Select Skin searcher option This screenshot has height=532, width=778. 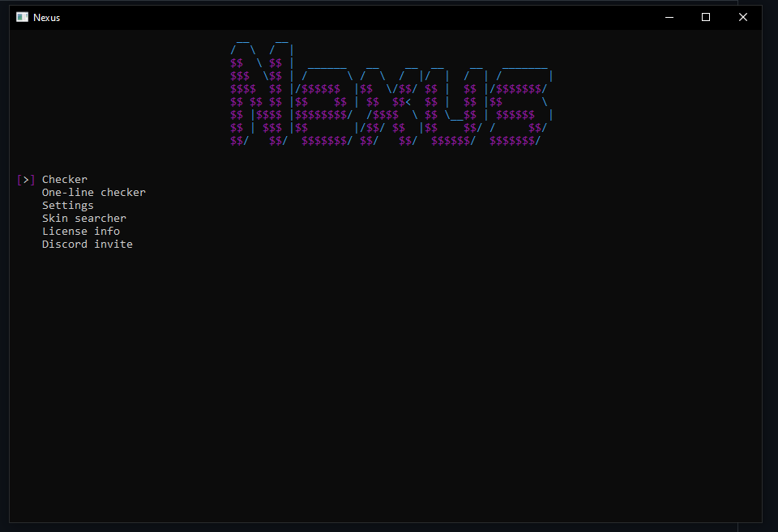tap(83, 218)
